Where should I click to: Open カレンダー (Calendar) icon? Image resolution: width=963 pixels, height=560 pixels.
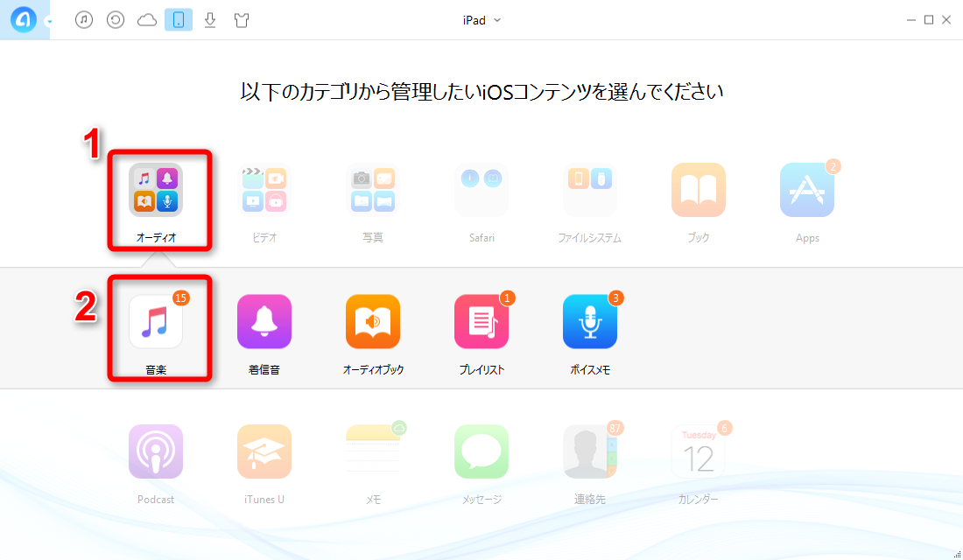click(699, 451)
